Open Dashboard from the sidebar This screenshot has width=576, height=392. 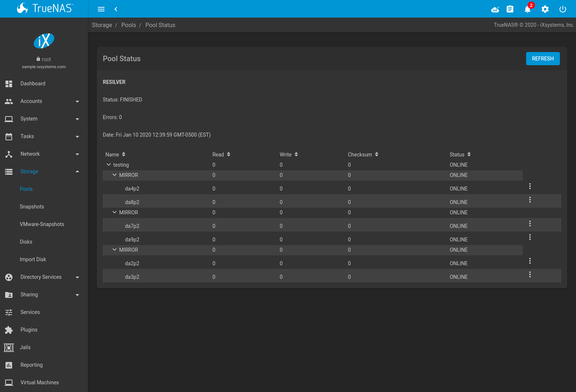pos(44,84)
